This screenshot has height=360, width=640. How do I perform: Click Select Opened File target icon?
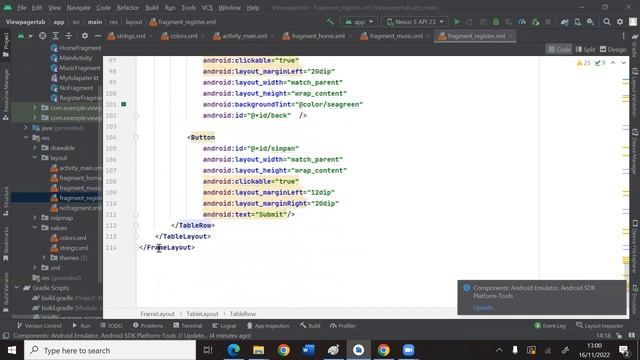(42, 36)
